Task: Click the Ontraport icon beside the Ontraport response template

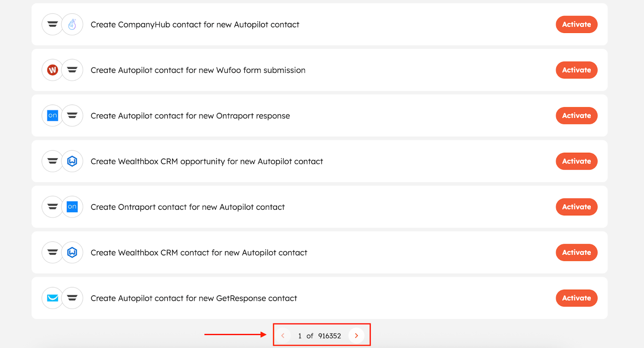Action: [52, 116]
